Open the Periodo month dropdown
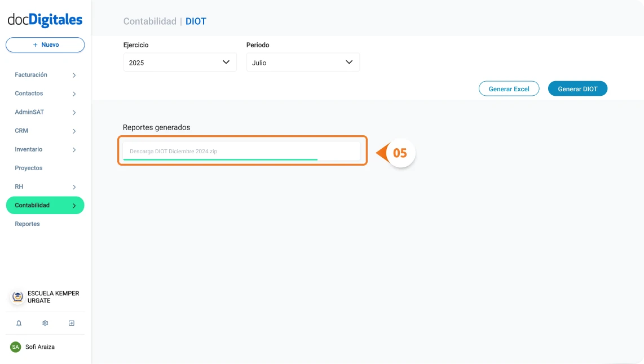Screen dimensions: 644x364 pos(302,62)
